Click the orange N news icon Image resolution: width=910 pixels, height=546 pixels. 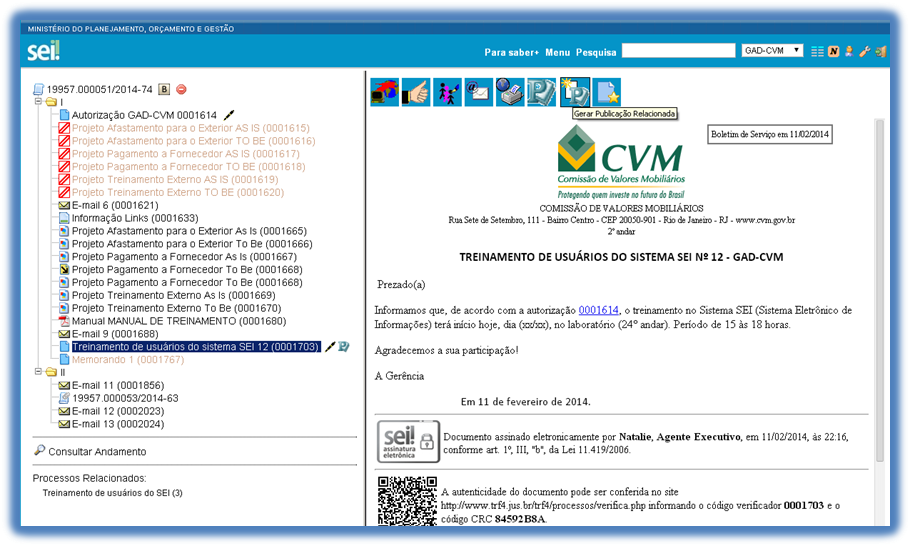coord(834,52)
